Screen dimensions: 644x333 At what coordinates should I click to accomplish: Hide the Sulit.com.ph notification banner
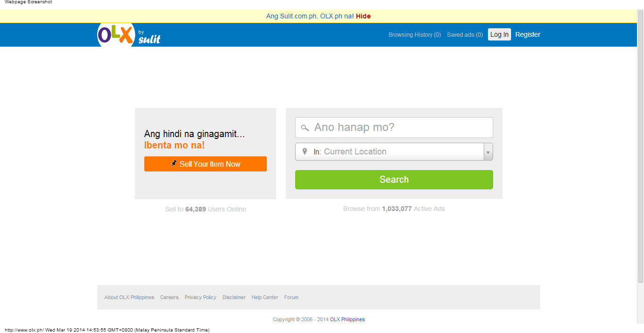pyautogui.click(x=363, y=16)
